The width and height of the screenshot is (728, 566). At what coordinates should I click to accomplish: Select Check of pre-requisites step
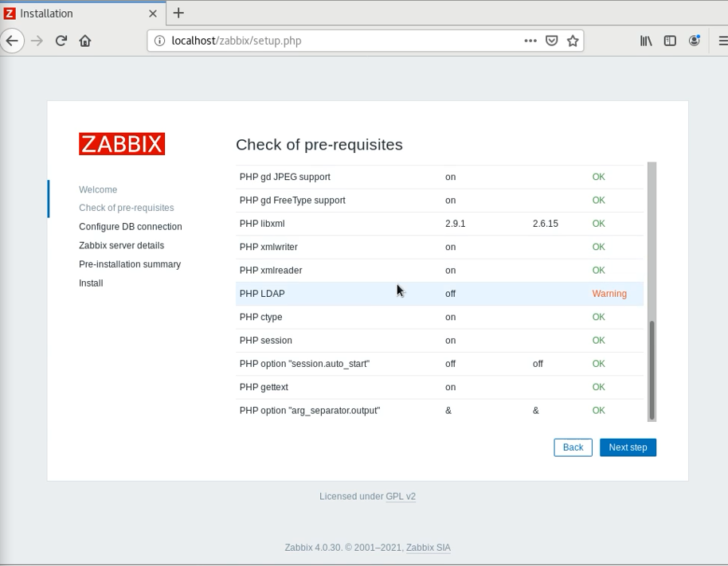[127, 208]
